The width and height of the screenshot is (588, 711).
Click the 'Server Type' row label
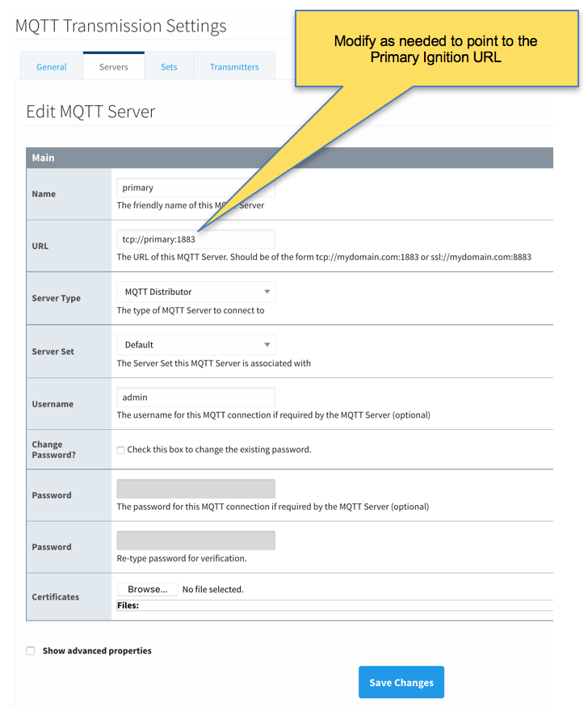57,298
